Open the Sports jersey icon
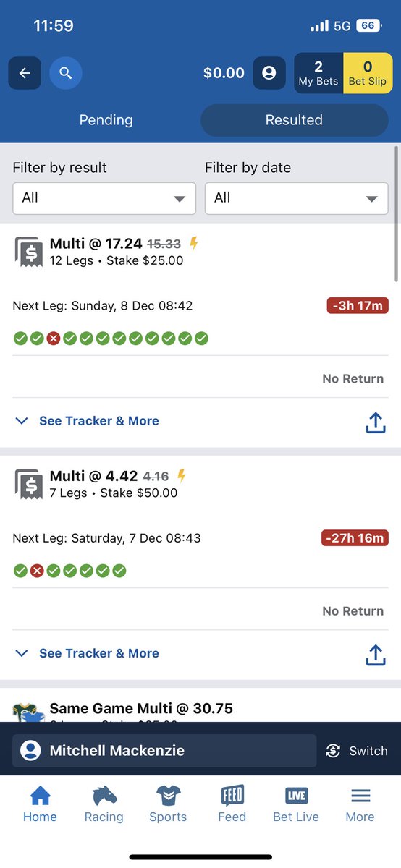This screenshot has width=401, height=868. (168, 796)
